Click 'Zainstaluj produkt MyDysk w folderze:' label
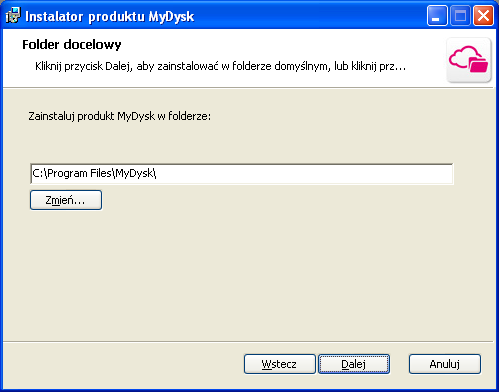 (x=119, y=116)
